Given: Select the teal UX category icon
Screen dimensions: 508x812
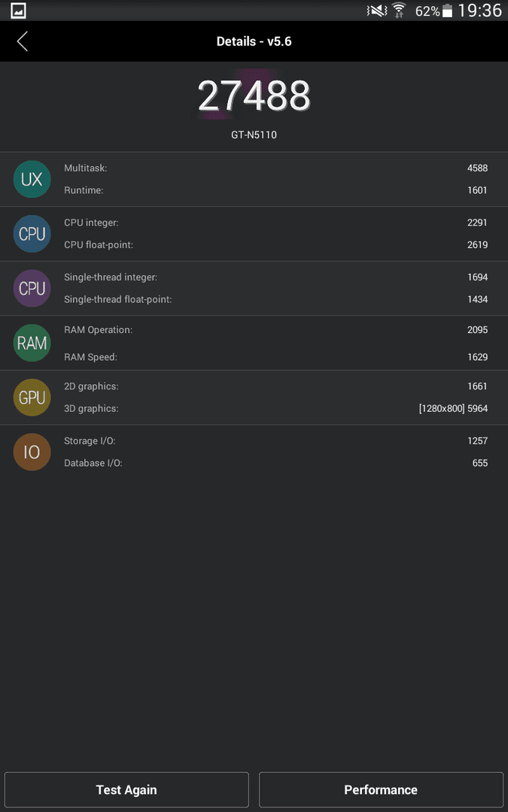Looking at the screenshot, I should coord(32,179).
